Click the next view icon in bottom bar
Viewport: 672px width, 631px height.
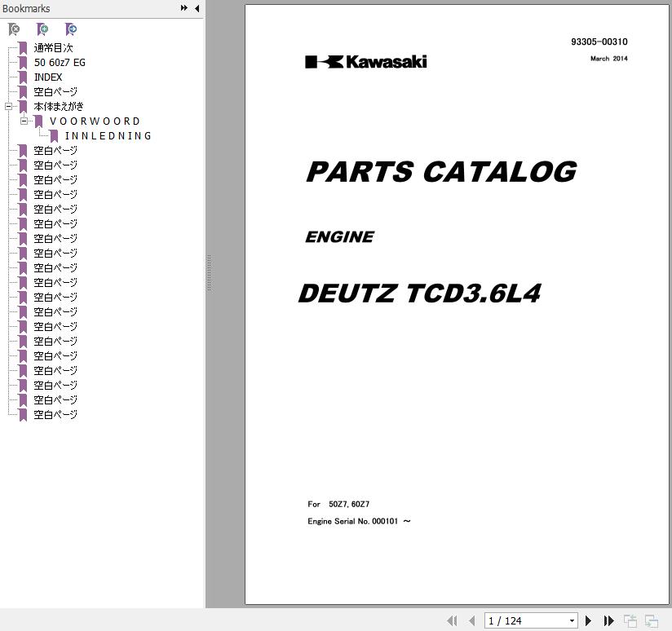click(652, 620)
